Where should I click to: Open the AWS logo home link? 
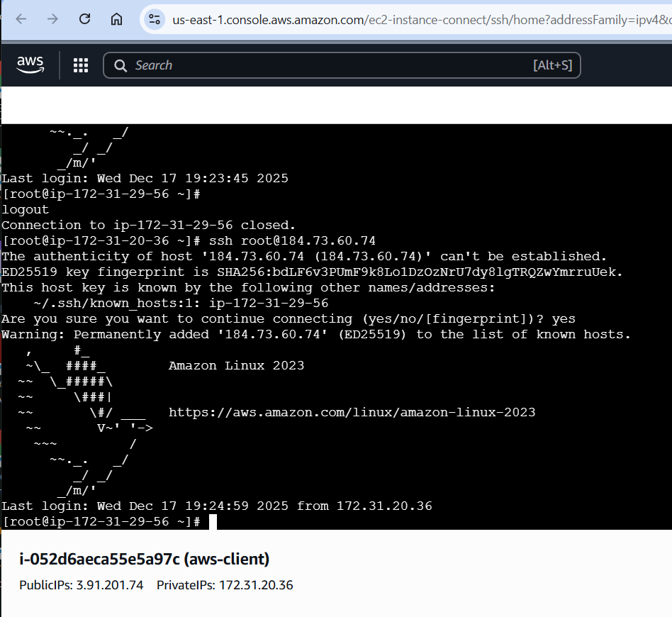[x=30, y=65]
